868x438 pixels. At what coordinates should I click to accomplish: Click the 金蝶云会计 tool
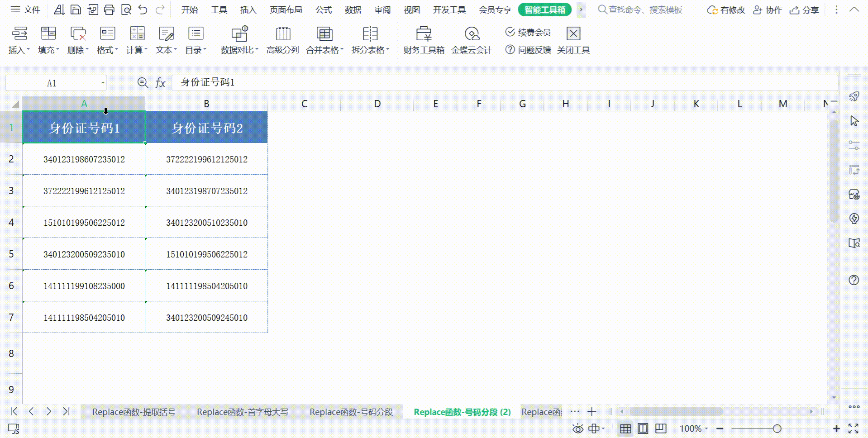point(472,40)
